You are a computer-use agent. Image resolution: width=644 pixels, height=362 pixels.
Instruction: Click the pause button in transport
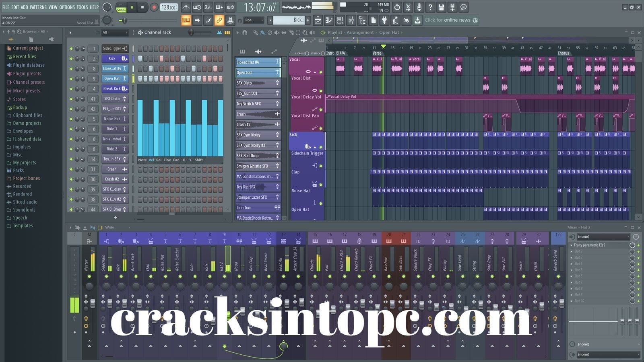click(132, 7)
